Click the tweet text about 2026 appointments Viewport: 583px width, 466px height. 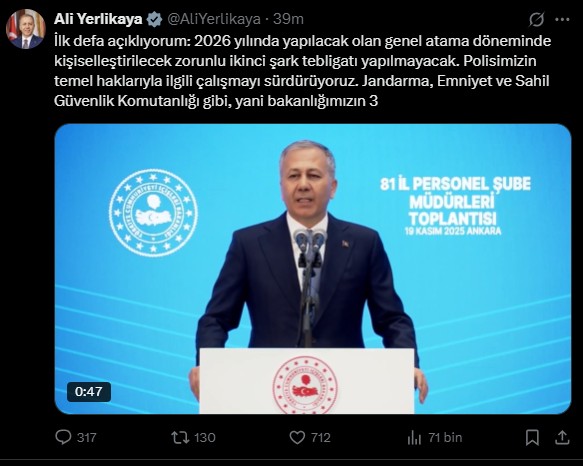point(302,71)
